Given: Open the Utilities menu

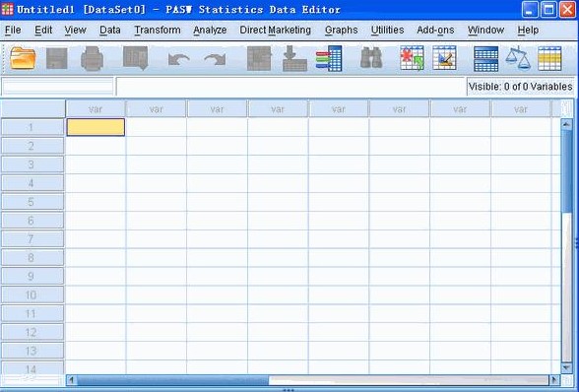Looking at the screenshot, I should 387,30.
